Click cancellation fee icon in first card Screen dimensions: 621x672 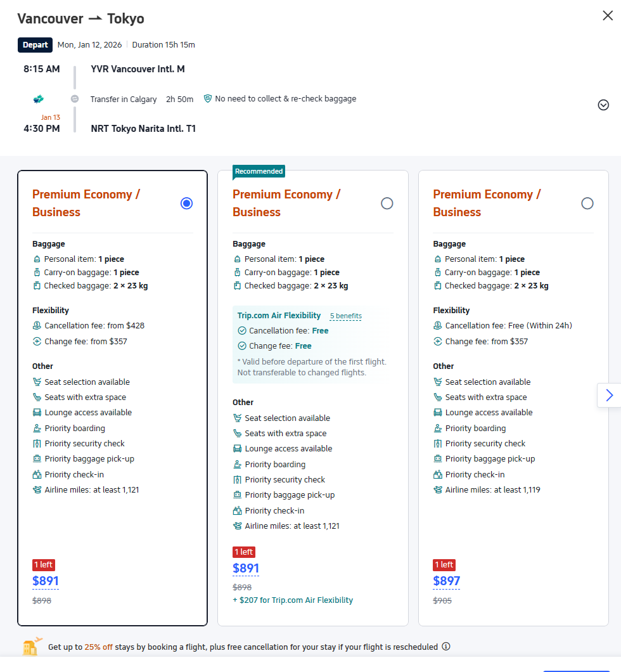37,326
